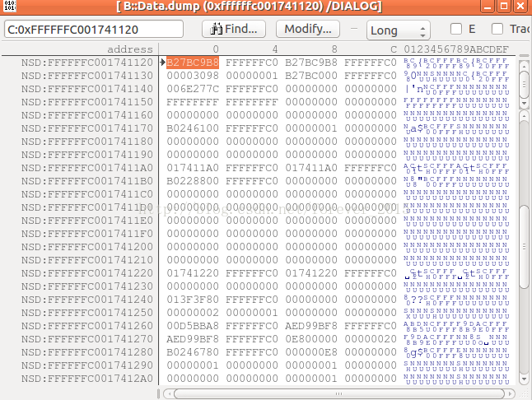Viewport: 532px width, 400px height.
Task: Open the Find dialog
Action: click(234, 29)
